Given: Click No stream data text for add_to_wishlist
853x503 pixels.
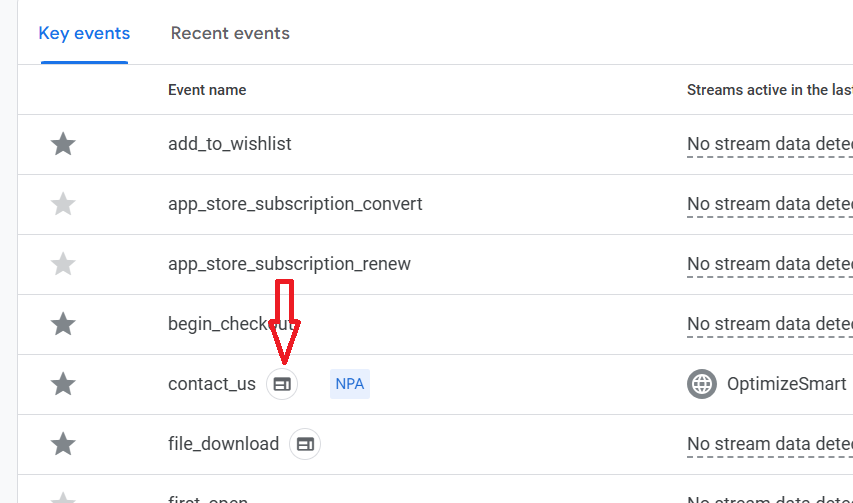Looking at the screenshot, I should pos(768,144).
